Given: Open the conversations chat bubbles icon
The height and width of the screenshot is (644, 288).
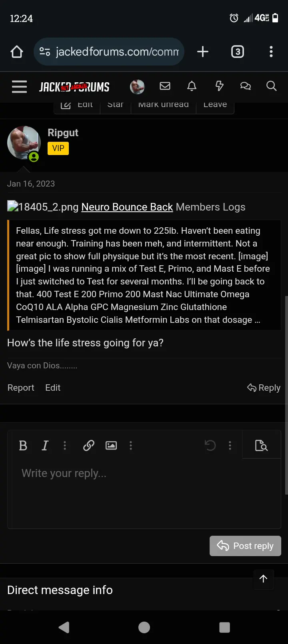Looking at the screenshot, I should [245, 86].
